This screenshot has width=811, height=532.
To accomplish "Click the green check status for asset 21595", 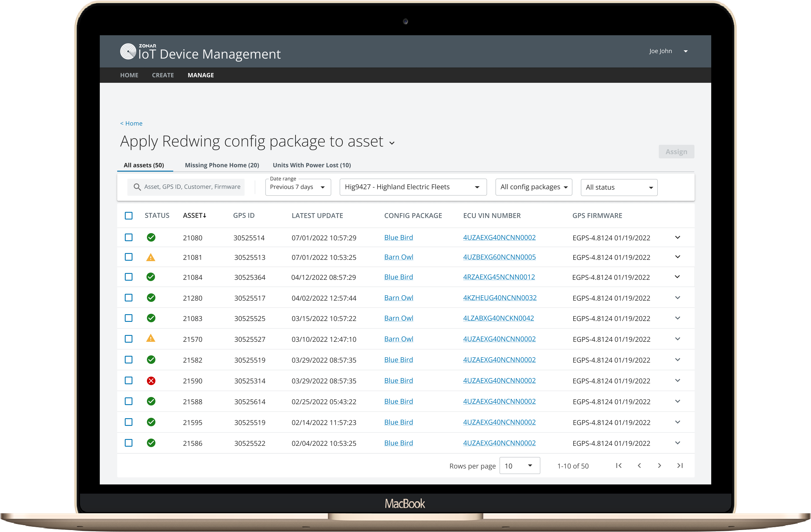I will coord(151,422).
